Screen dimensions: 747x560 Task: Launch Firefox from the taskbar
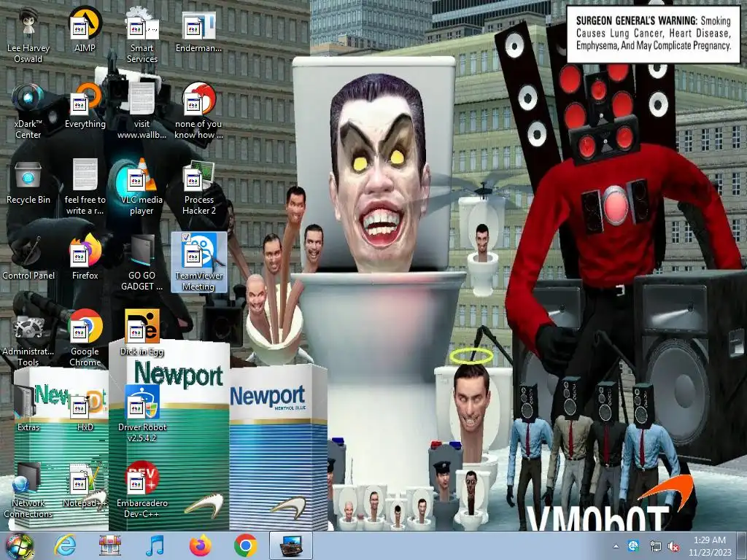tap(200, 545)
